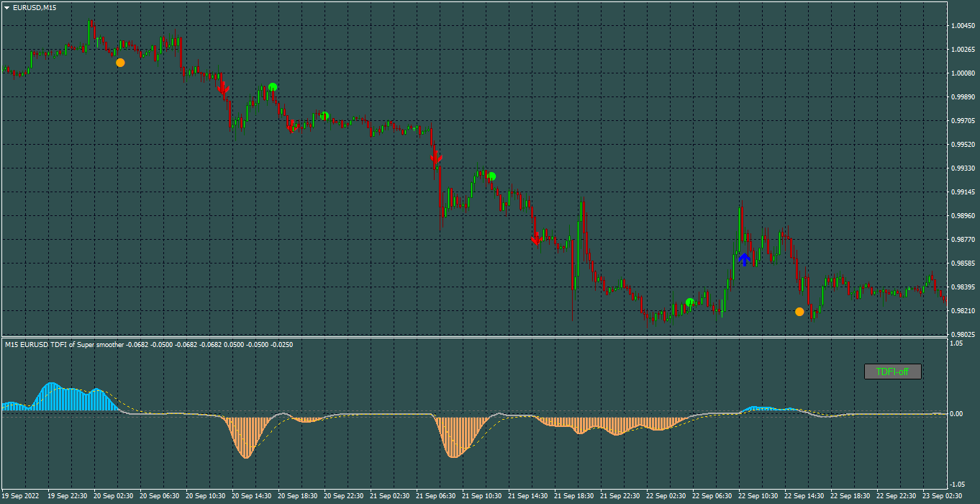Click the 23 Sep 02:30 time label

[x=943, y=496]
